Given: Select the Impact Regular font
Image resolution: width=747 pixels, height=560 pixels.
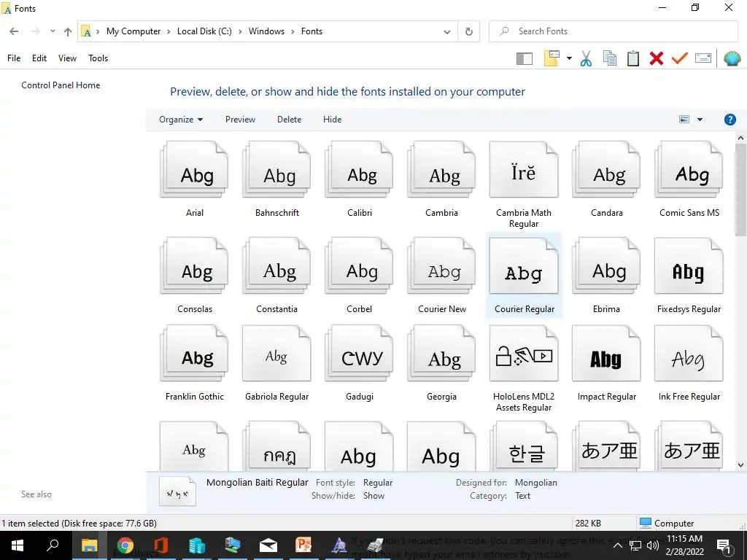Looking at the screenshot, I should tap(606, 363).
